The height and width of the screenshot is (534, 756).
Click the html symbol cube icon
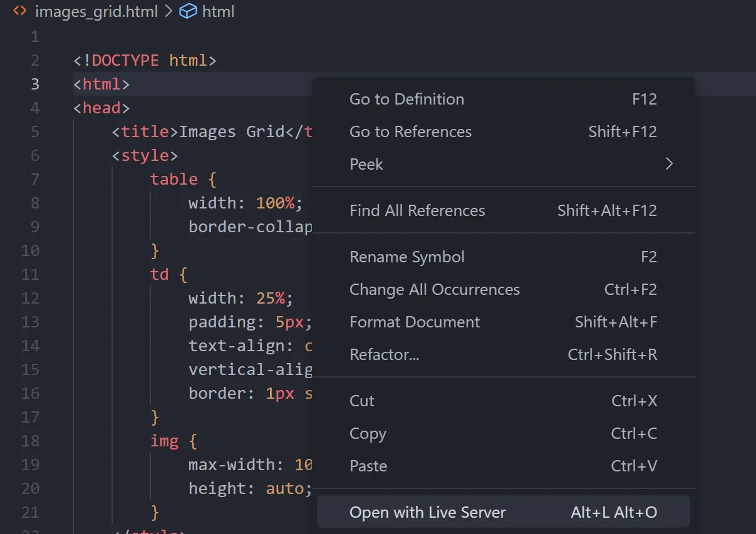pos(188,11)
